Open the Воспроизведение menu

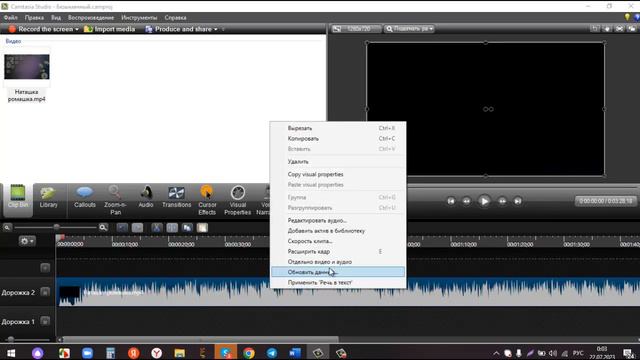91,18
